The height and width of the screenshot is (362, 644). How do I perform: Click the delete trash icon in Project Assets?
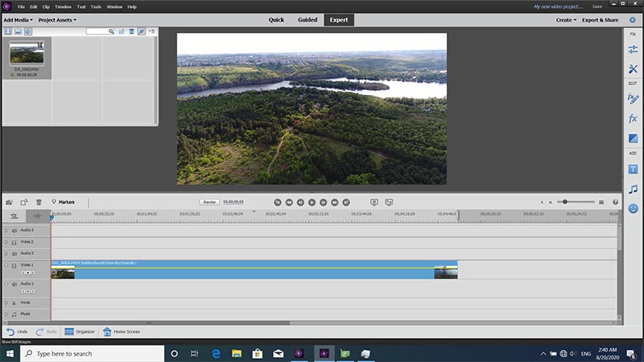point(131,31)
